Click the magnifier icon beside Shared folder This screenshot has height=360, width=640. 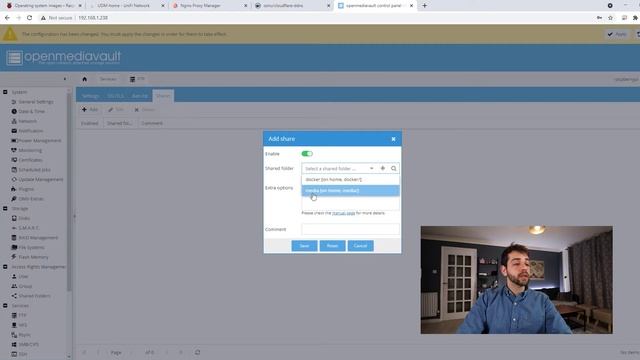[x=393, y=168]
